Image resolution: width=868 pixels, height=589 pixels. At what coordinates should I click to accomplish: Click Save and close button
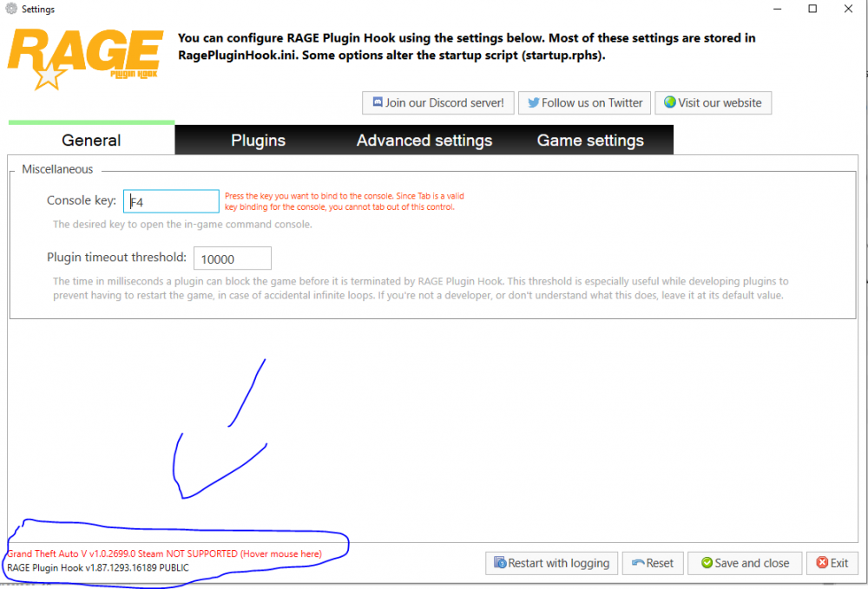(745, 563)
